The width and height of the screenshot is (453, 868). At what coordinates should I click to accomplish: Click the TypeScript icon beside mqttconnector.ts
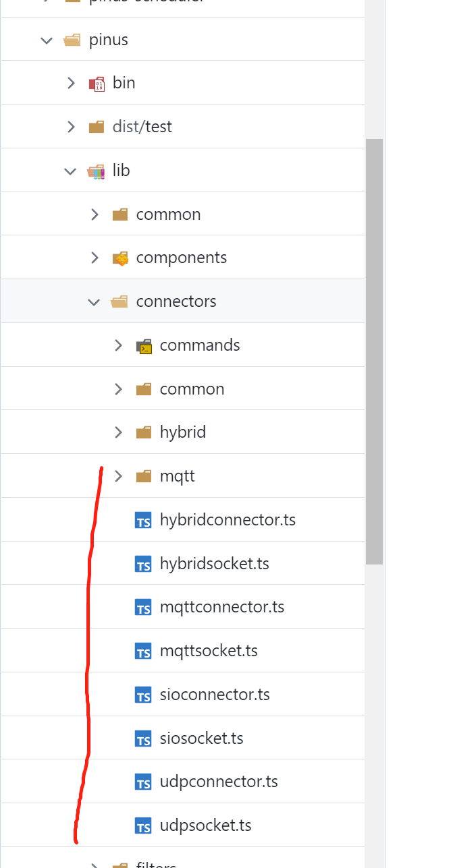pyautogui.click(x=143, y=607)
